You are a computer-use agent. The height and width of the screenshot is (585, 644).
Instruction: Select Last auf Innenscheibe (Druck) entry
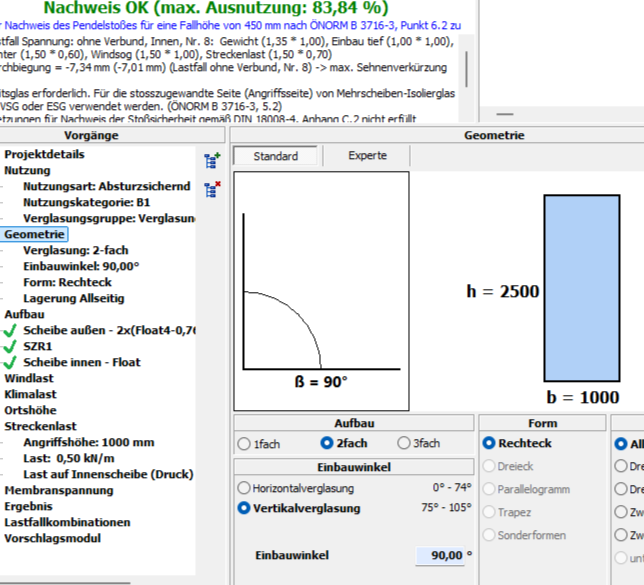pyautogui.click(x=108, y=474)
